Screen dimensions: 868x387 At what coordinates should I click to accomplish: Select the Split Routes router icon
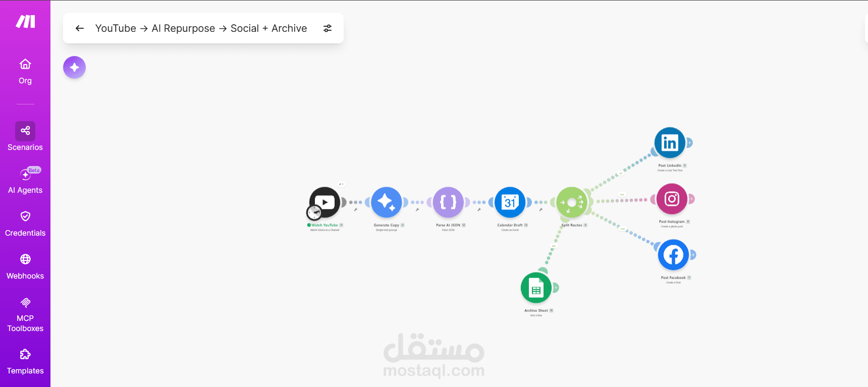coord(572,202)
